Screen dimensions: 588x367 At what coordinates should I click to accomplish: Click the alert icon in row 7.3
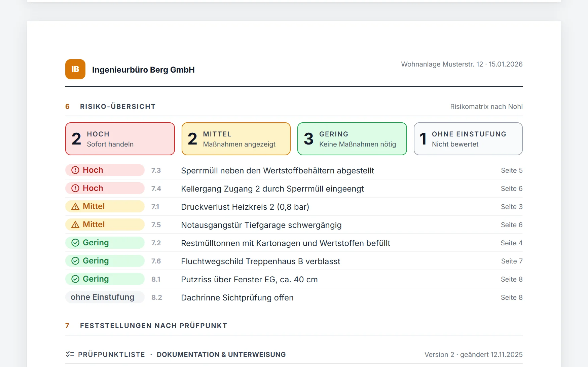click(x=75, y=170)
